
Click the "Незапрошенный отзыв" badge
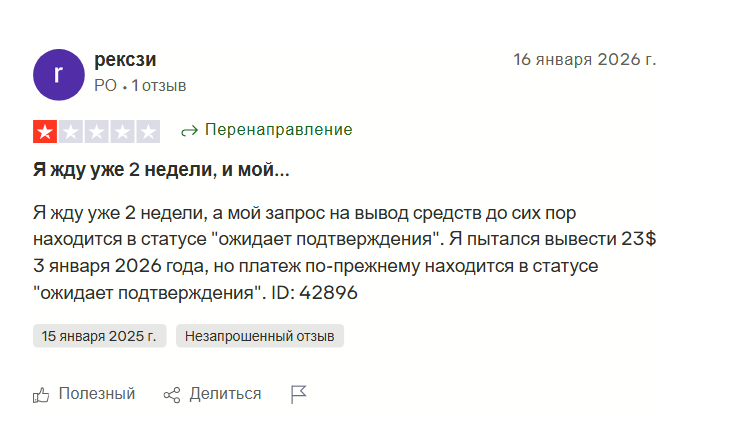[260, 336]
